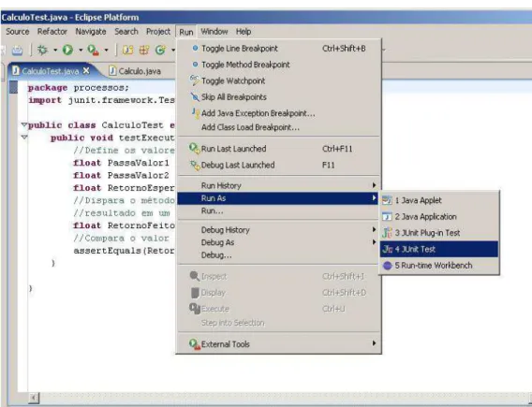532x407 pixels.
Task: Close the CalculoTest.java editor tab
Action: 86,70
